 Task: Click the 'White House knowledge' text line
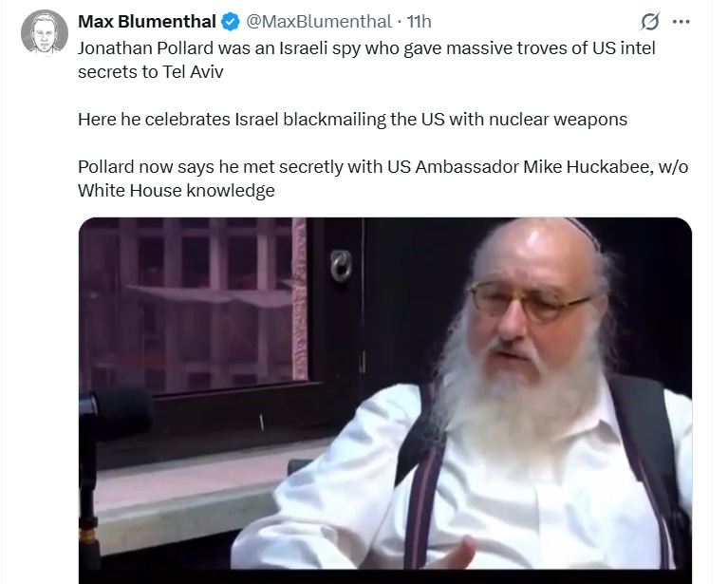177,191
